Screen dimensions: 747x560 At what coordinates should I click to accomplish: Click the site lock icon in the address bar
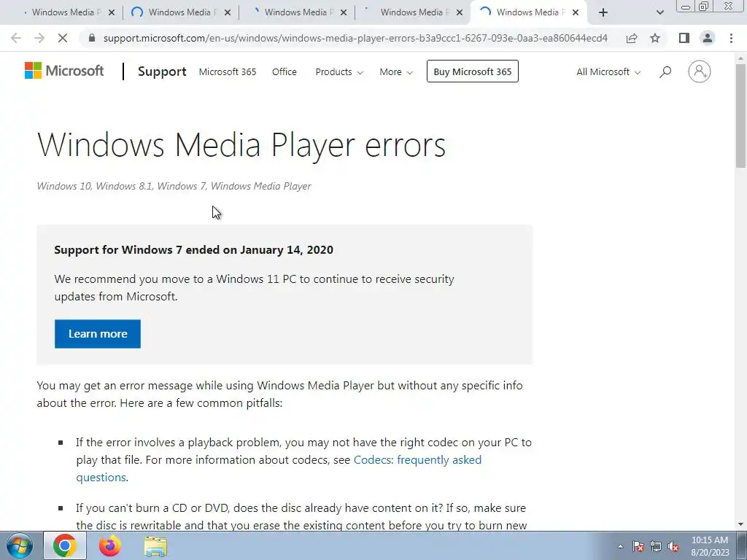[x=92, y=38]
